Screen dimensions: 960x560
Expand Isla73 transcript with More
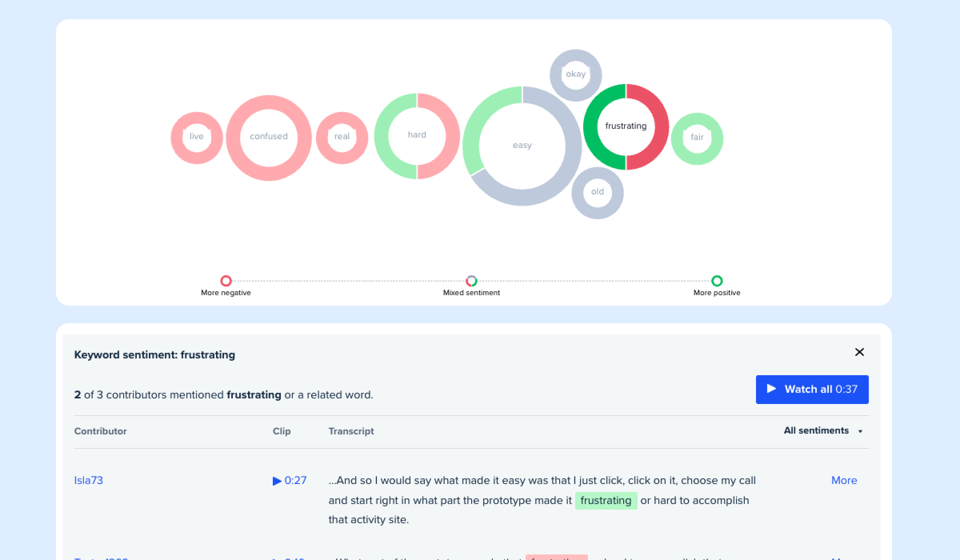[x=844, y=480]
